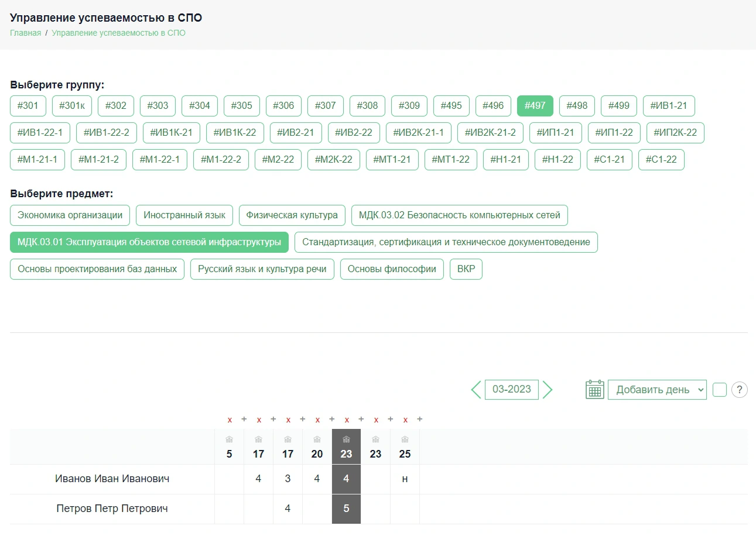This screenshot has width=756, height=536.
Task: Click the question mark help icon
Action: [x=740, y=390]
